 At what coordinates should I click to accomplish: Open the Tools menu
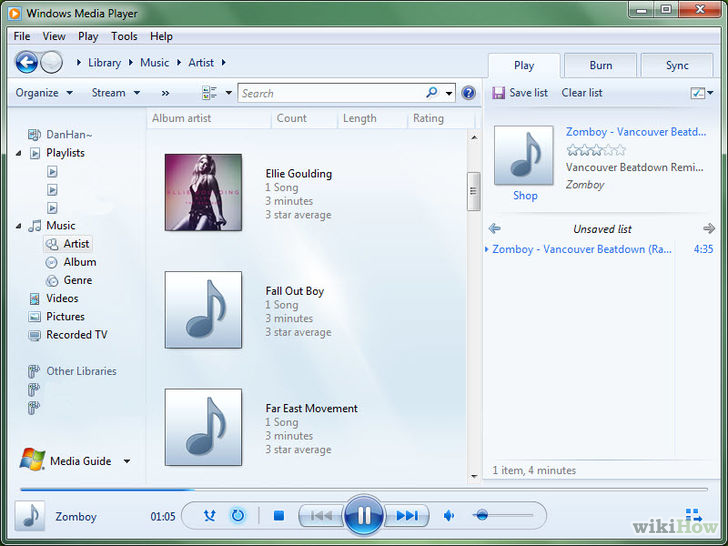[x=124, y=36]
